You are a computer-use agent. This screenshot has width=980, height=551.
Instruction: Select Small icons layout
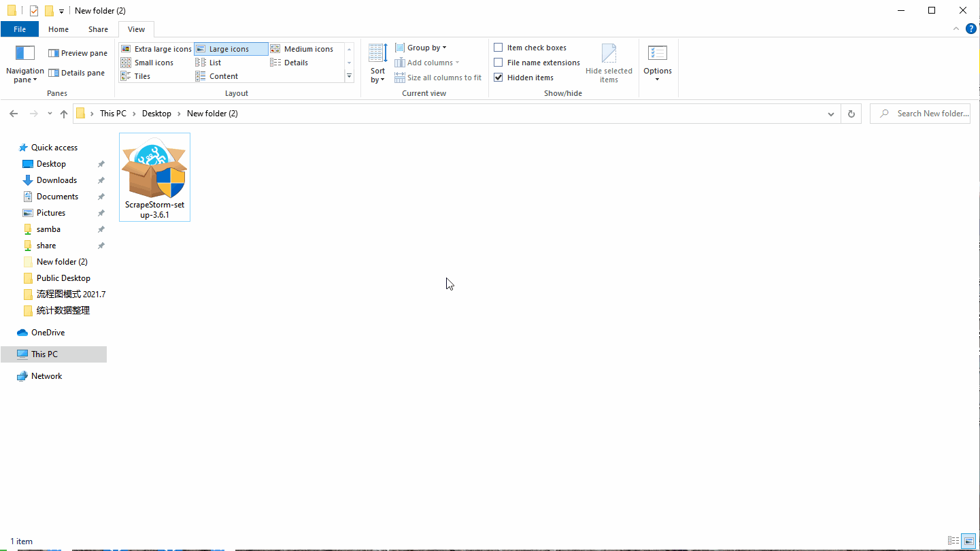(x=147, y=63)
